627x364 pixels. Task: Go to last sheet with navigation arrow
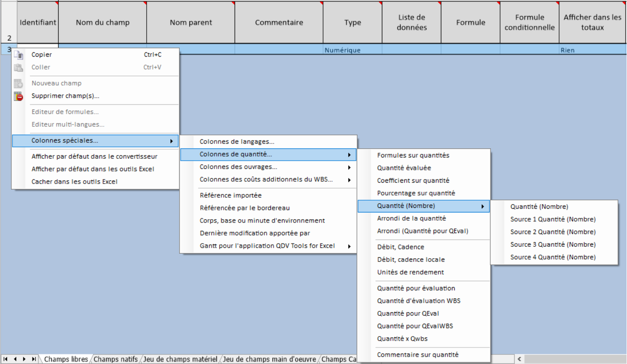33,359
